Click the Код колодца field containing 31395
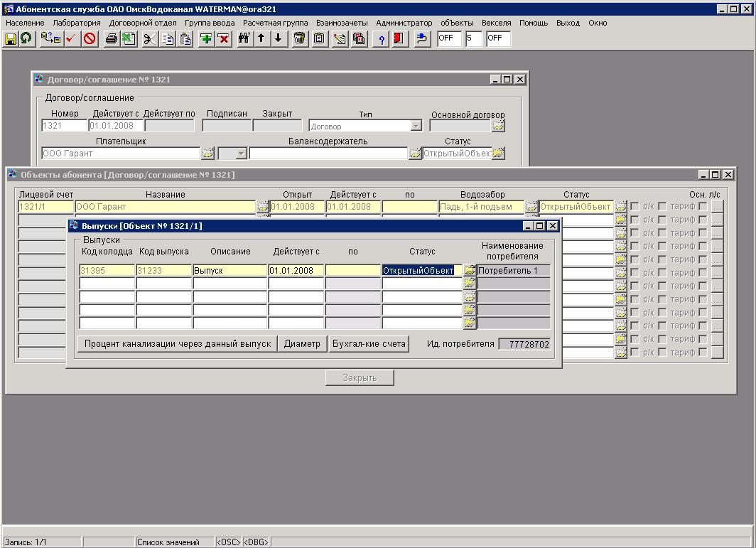 107,271
